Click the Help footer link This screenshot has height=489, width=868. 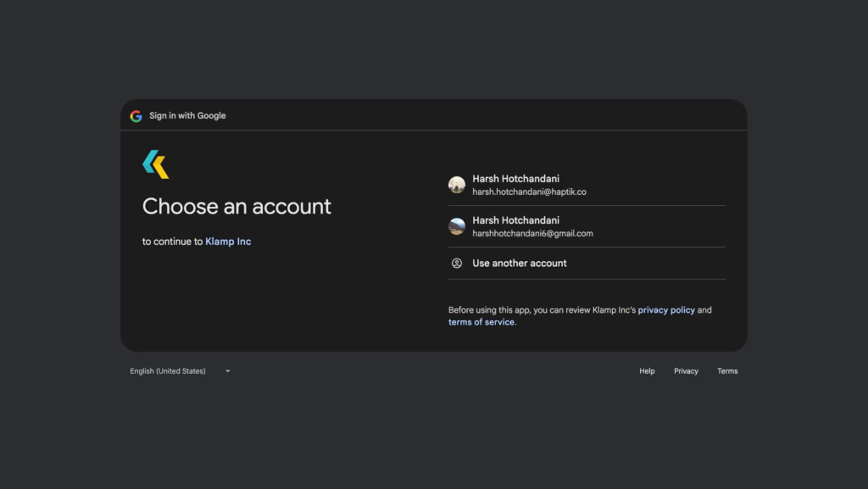click(x=647, y=371)
